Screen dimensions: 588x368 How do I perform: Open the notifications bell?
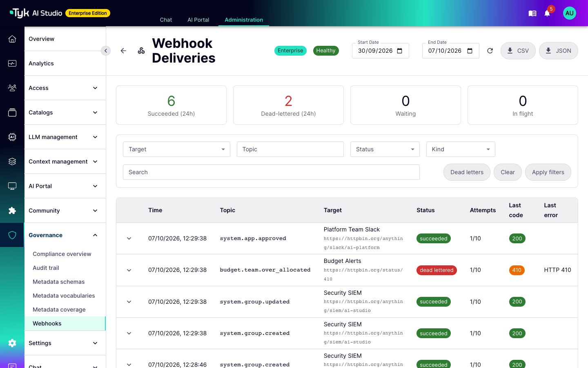[x=547, y=13]
